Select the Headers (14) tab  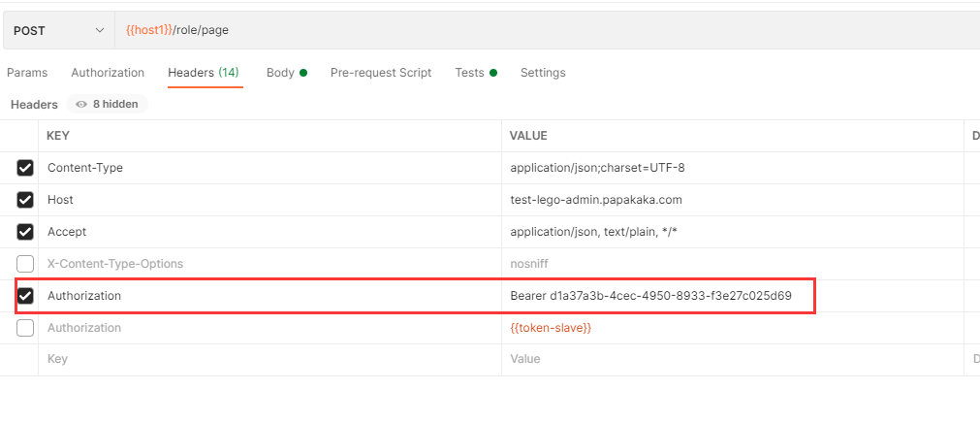pos(204,73)
